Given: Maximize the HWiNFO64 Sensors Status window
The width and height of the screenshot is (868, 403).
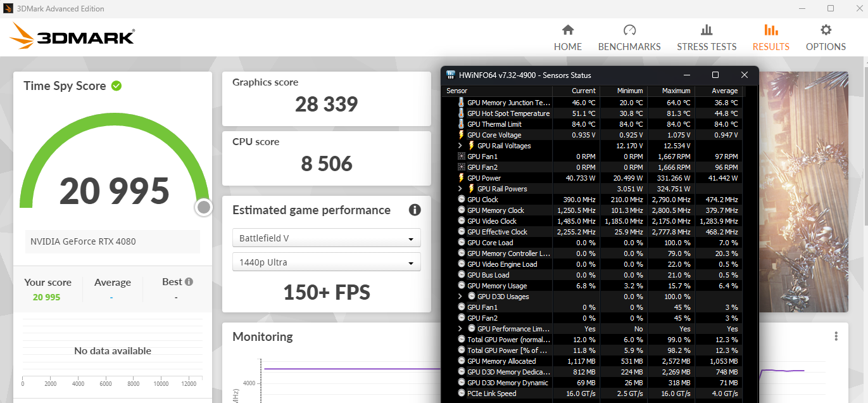Looking at the screenshot, I should point(715,75).
